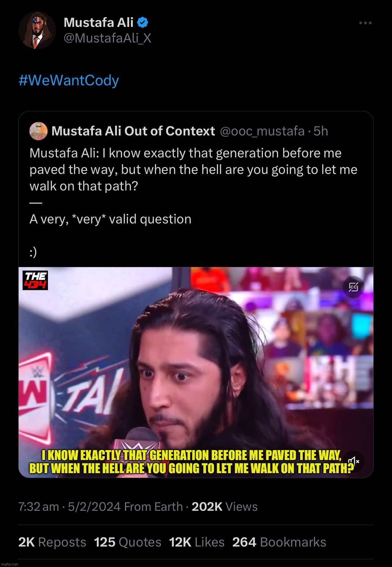This screenshot has height=567, width=392.
Task: Show the 125 Quotes list
Action: (128, 542)
